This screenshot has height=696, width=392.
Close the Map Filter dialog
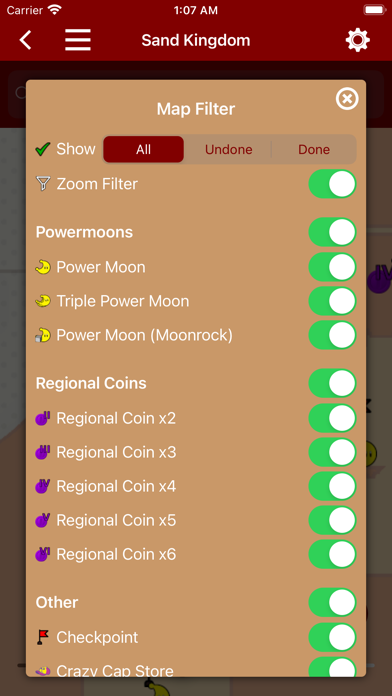point(347,99)
